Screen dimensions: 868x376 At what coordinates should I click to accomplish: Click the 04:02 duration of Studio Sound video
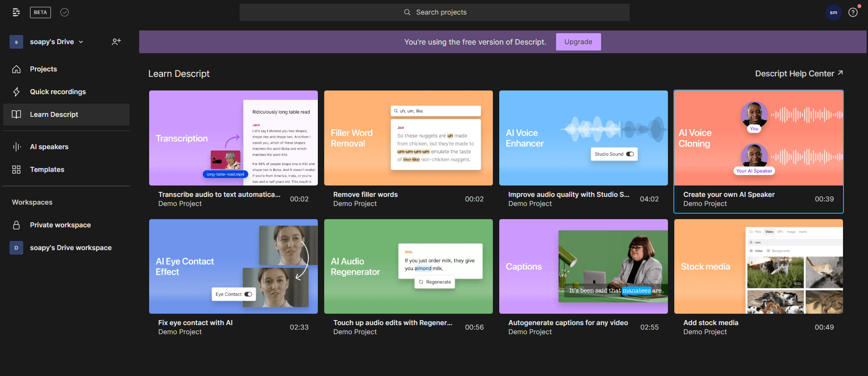(x=649, y=199)
